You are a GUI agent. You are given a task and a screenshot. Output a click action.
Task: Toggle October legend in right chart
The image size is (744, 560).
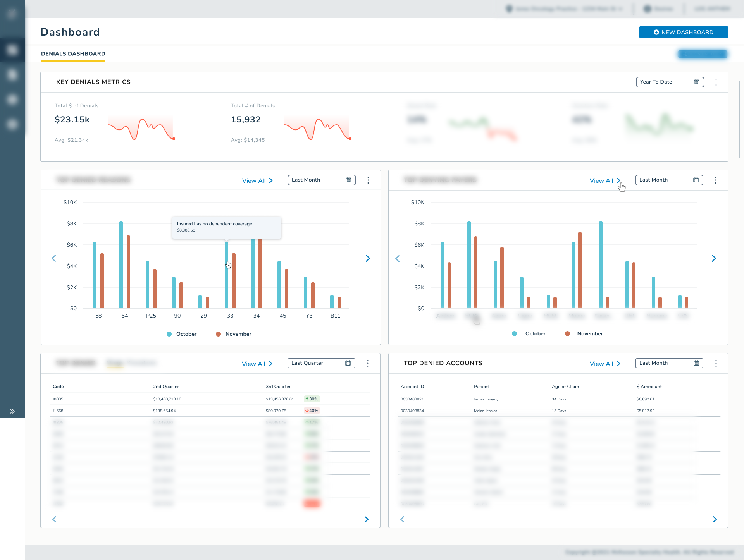tap(529, 333)
